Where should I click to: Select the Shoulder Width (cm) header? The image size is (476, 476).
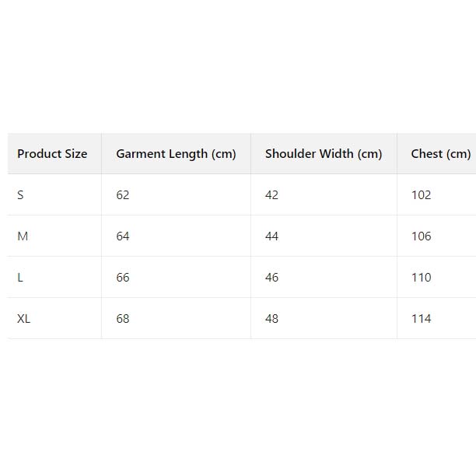(x=324, y=154)
